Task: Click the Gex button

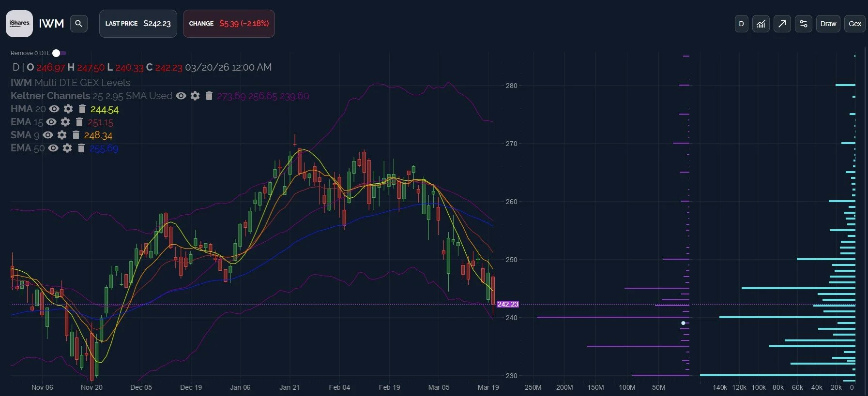Action: point(855,24)
